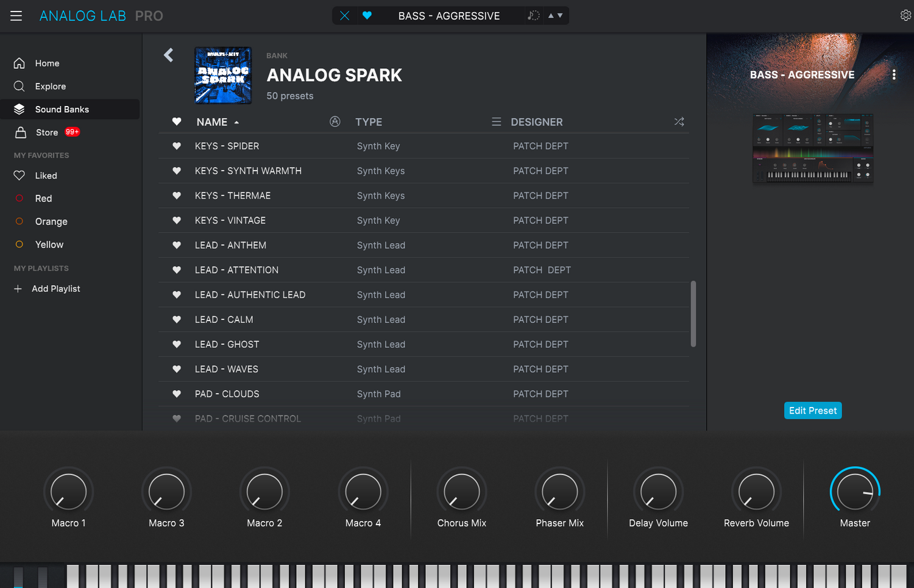
Task: Open the settings gear icon
Action: (x=905, y=16)
